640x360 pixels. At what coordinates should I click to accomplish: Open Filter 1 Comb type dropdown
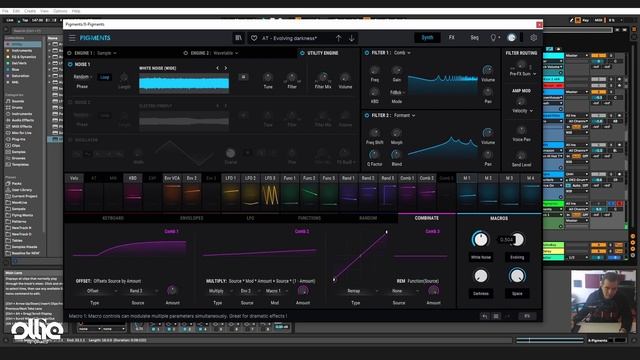(402, 53)
